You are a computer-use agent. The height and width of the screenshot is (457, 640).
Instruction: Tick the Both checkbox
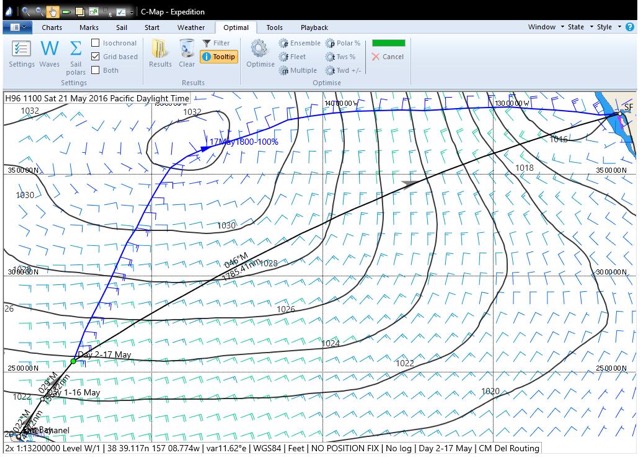[96, 71]
